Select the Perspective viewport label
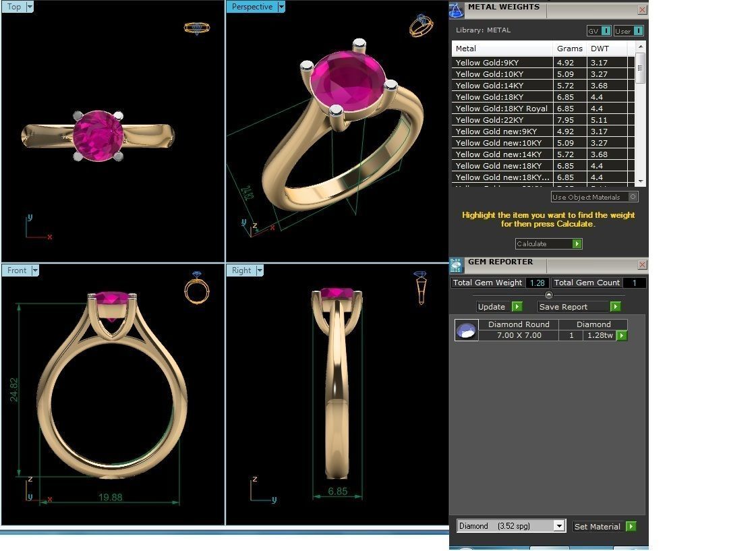The image size is (756, 551). click(252, 7)
